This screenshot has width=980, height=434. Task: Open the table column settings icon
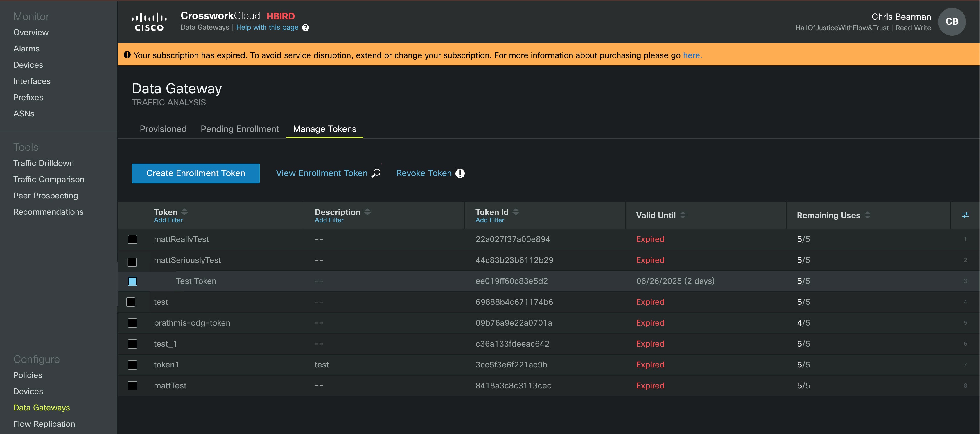click(965, 215)
